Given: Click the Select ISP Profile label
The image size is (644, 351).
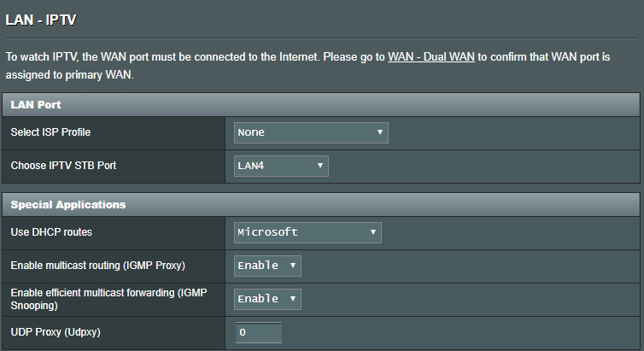Looking at the screenshot, I should pos(50,132).
